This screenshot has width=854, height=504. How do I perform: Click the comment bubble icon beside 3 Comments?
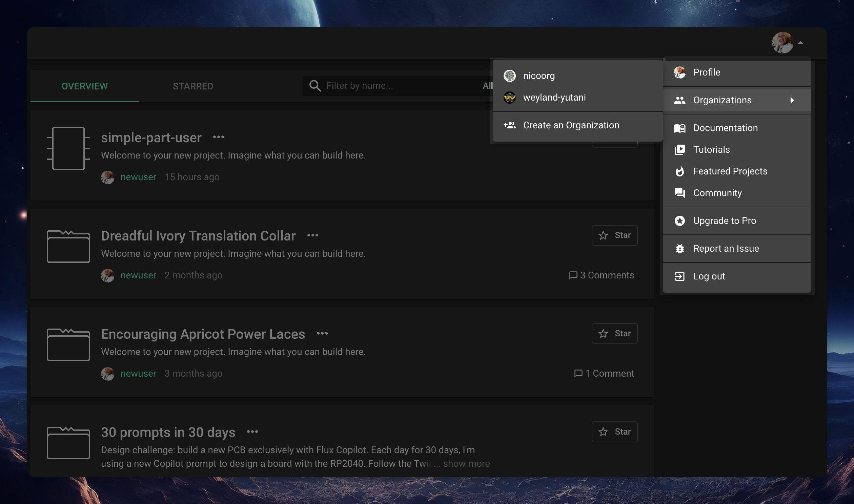[x=573, y=275]
